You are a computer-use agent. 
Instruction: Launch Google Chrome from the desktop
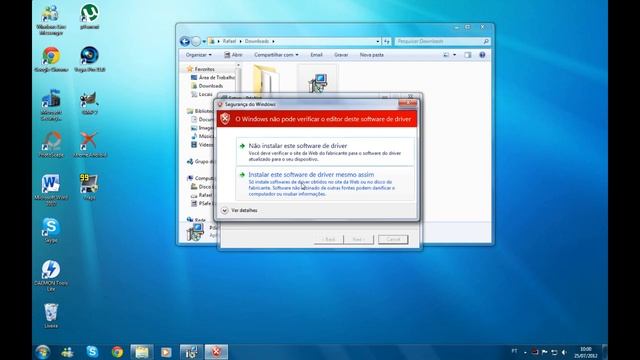(x=51, y=60)
